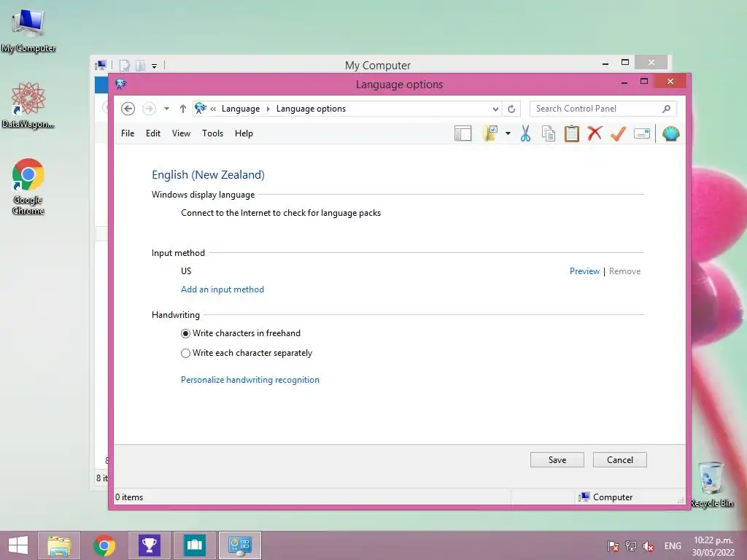Click the ENG language indicator
The width and height of the screenshot is (747, 560).
pos(673,545)
